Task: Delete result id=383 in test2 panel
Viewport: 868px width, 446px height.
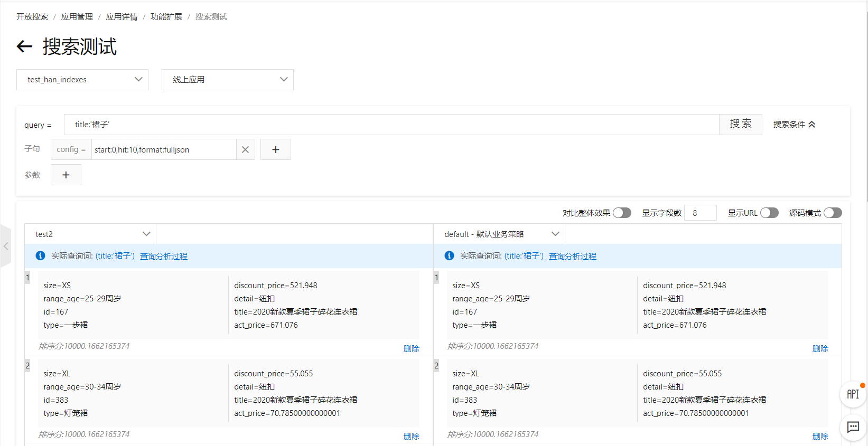Action: tap(411, 436)
